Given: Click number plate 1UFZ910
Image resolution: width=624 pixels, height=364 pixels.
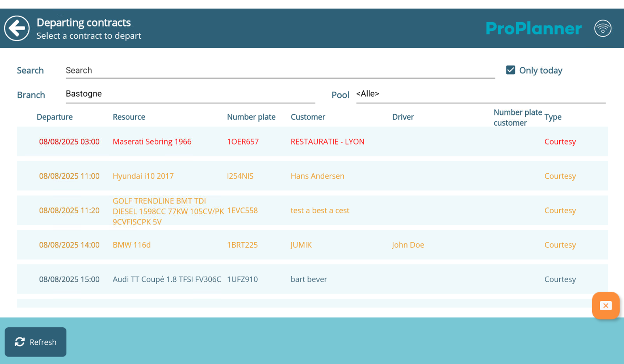Looking at the screenshot, I should click(242, 279).
